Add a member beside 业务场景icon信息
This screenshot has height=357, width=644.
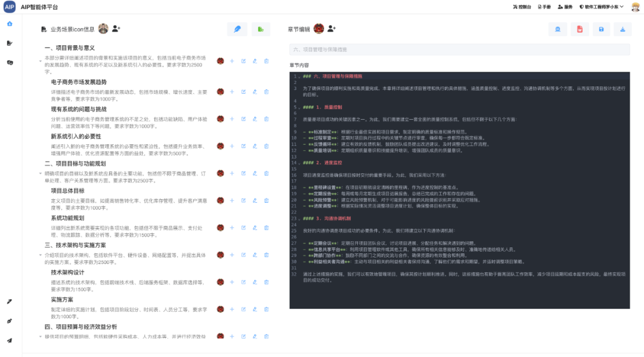[x=116, y=29]
